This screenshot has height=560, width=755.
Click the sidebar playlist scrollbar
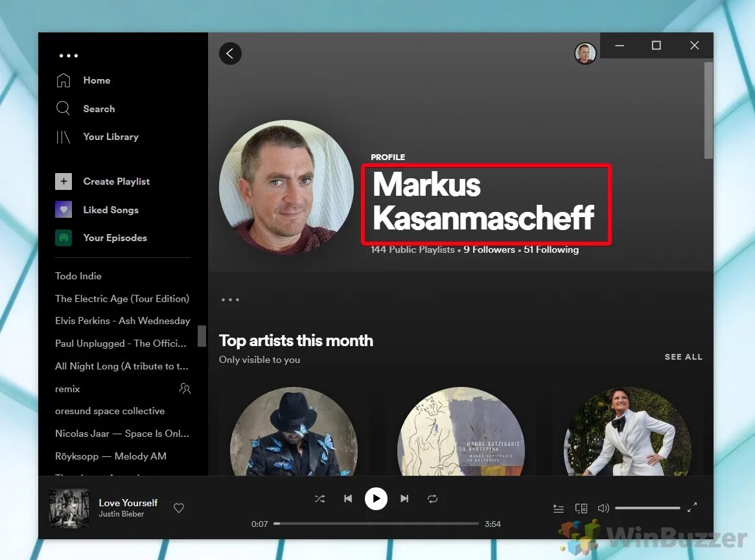202,336
